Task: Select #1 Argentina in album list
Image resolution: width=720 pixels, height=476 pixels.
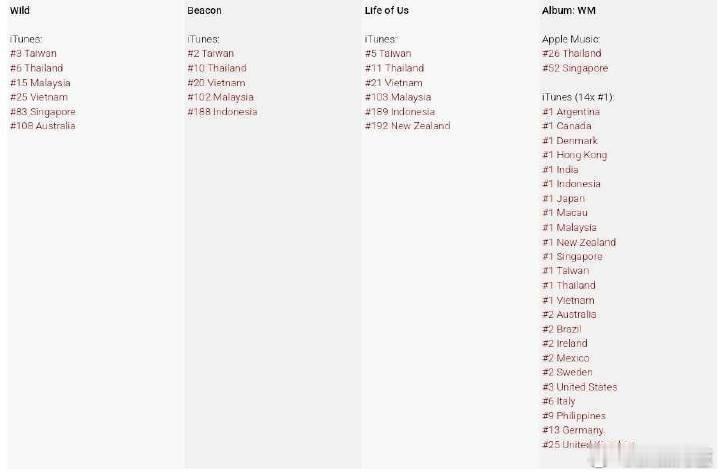Action: click(x=571, y=112)
